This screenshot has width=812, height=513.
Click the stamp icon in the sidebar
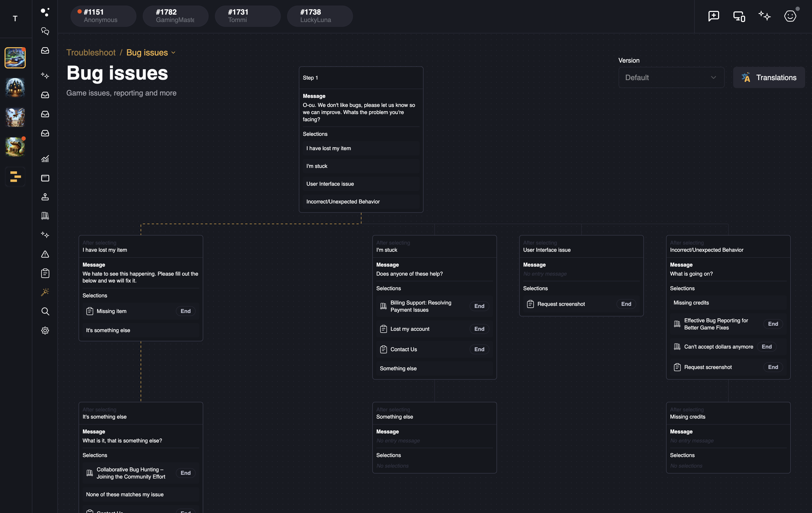45,197
